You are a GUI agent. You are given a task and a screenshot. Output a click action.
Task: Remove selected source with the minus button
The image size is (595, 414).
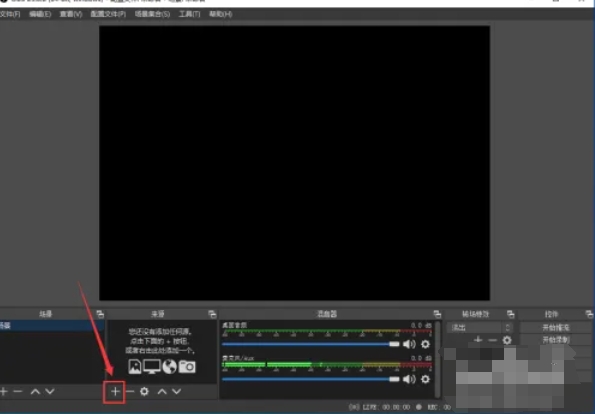[130, 391]
